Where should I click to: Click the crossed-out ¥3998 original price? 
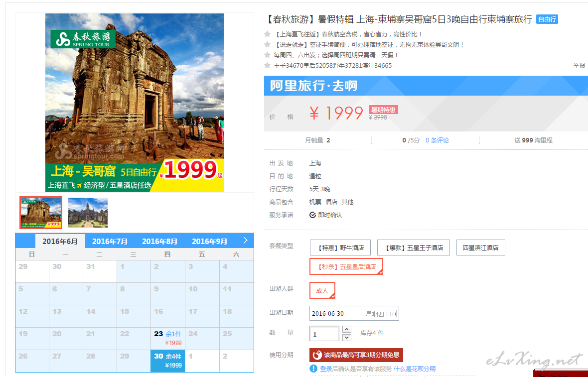coord(378,118)
